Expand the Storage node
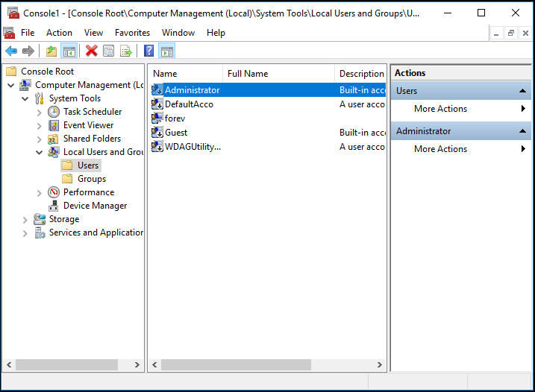Viewport: 535px width, 392px height. (25, 220)
